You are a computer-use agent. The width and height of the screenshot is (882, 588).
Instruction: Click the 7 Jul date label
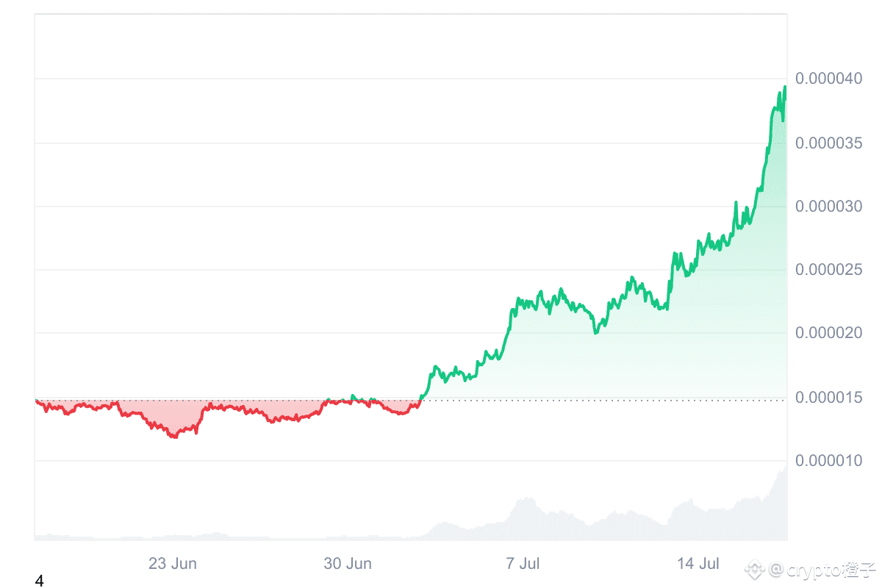[523, 564]
